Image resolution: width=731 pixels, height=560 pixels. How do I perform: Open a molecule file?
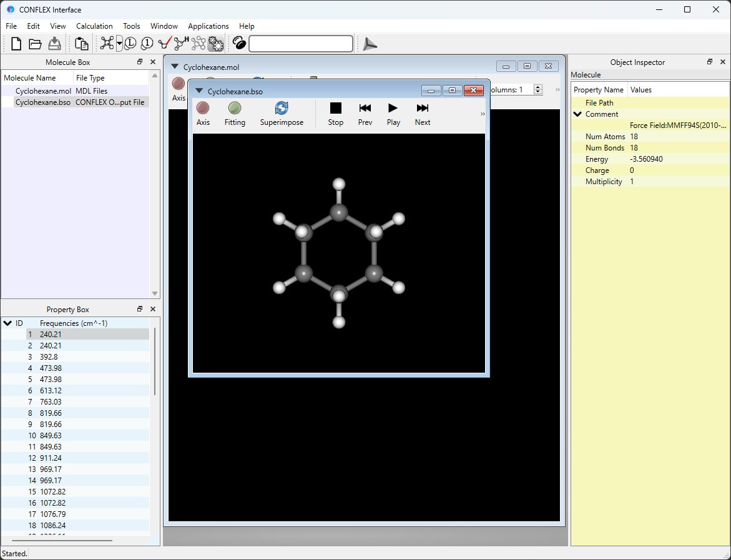point(34,43)
